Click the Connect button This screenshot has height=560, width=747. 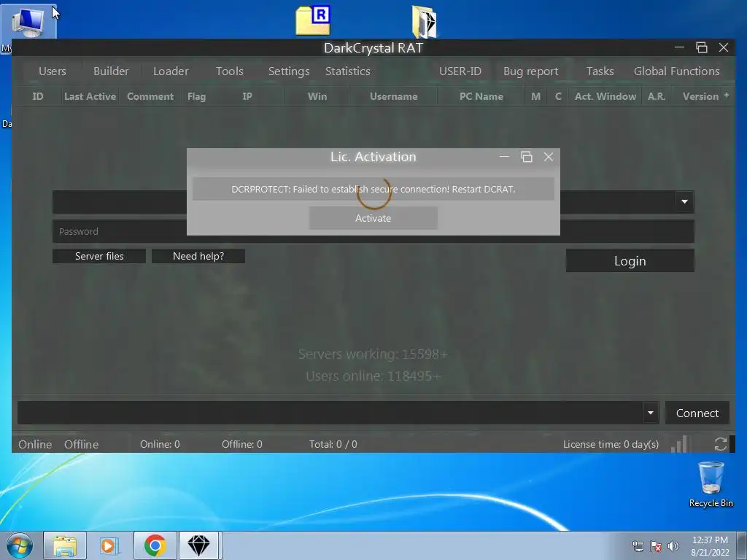(x=697, y=413)
